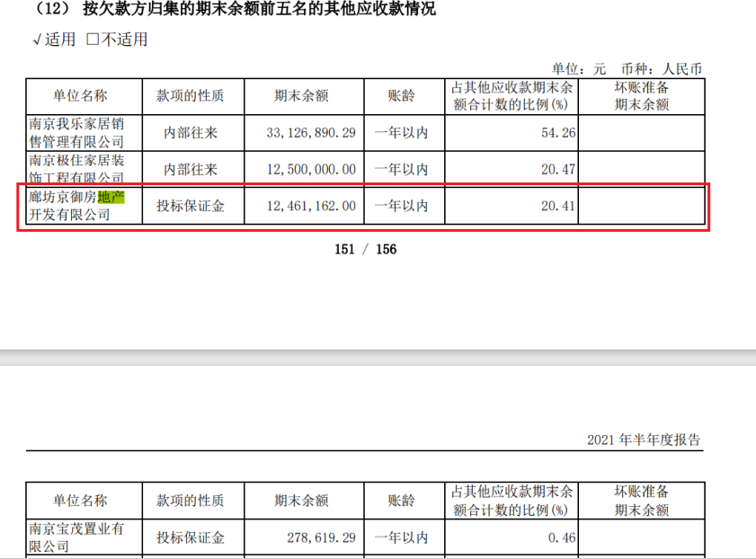This screenshot has width=756, height=559.
Task: Click 期末余额 header in upper table
Action: tap(301, 96)
